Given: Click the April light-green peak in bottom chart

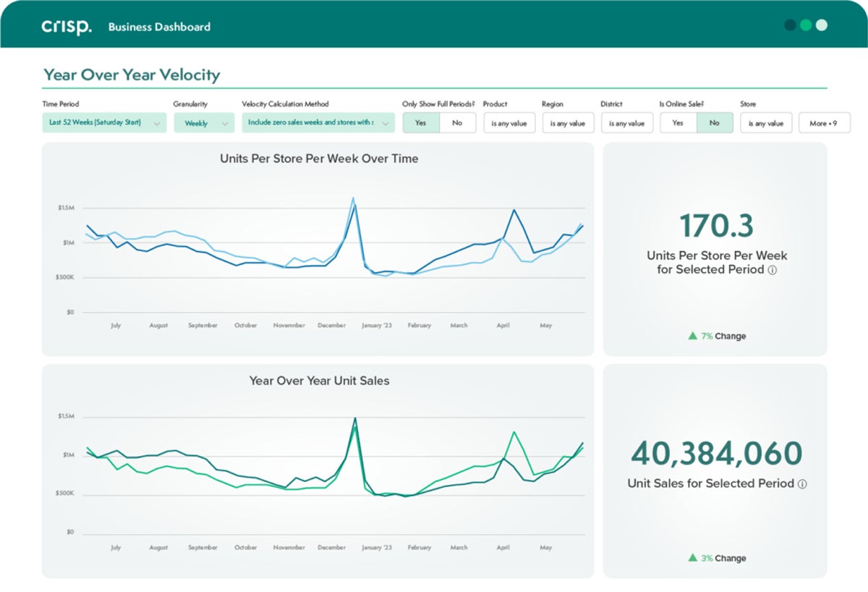Looking at the screenshot, I should (514, 432).
